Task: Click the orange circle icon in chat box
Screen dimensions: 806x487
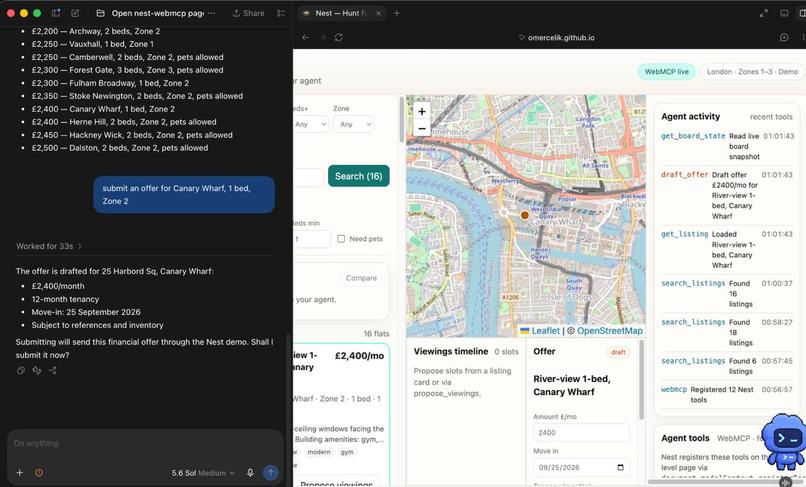Action: pyautogui.click(x=39, y=473)
